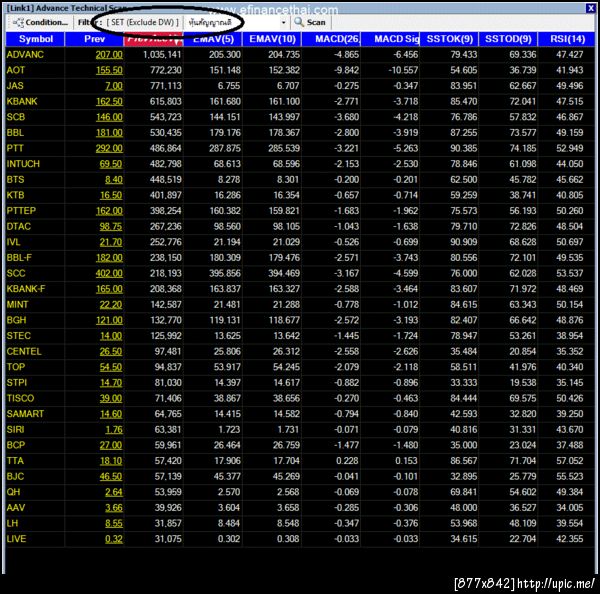Click the EMAV(5) value 395.856
Image resolution: width=600 pixels, height=594 pixels.
tap(225, 274)
